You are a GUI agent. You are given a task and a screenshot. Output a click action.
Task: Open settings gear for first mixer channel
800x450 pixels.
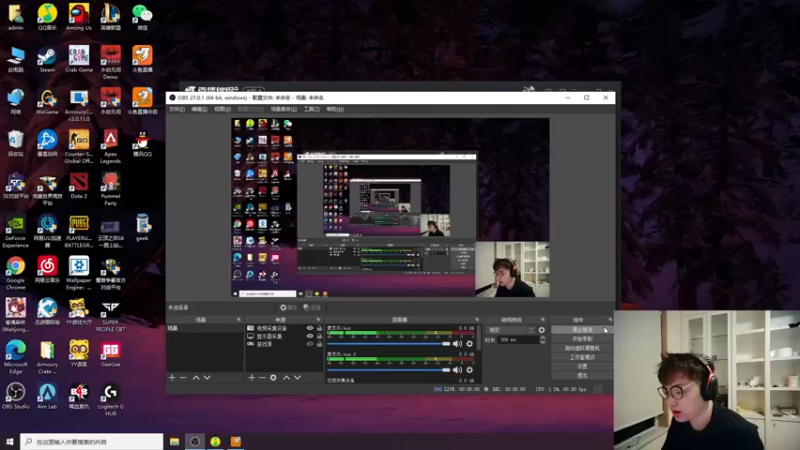coord(469,344)
